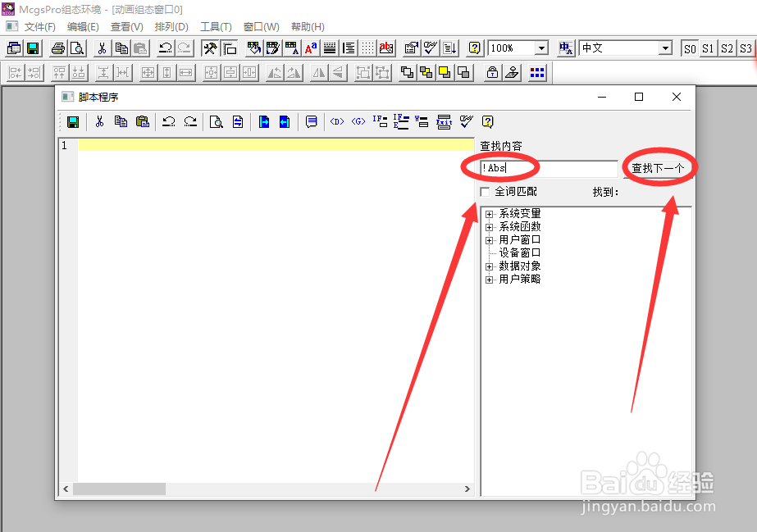Redo icon in script editor toolbar
This screenshot has width=757, height=532.
tap(190, 121)
